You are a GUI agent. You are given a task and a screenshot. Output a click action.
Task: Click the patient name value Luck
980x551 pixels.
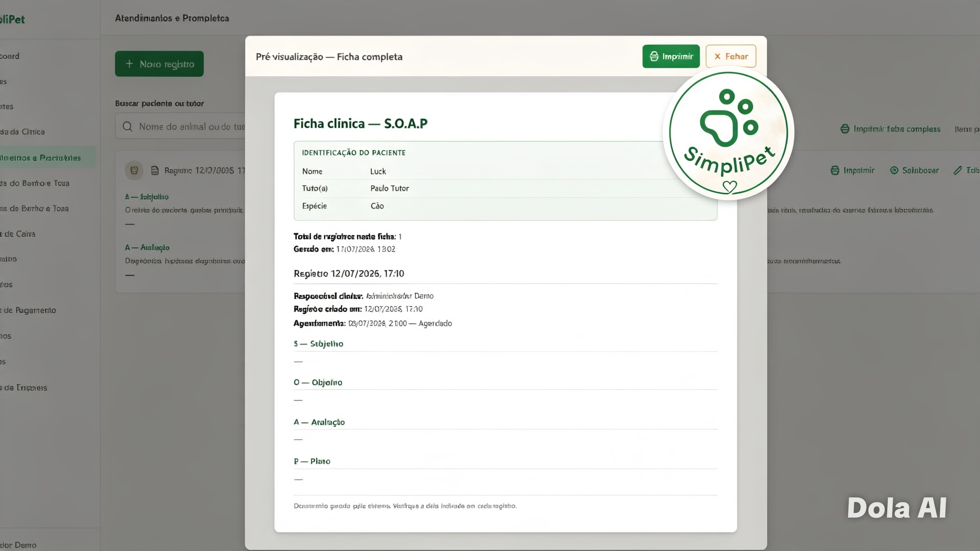pos(378,171)
